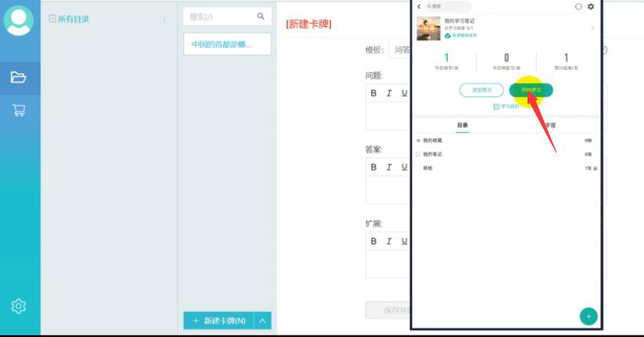This screenshot has height=337, width=644.
Task: Toggle italic in the 扩展 editor
Action: [x=389, y=241]
